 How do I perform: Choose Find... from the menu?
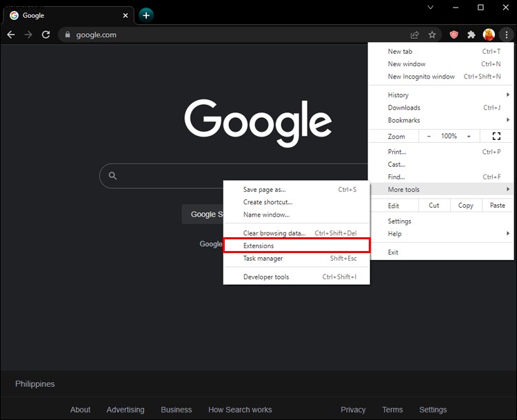[441, 177]
